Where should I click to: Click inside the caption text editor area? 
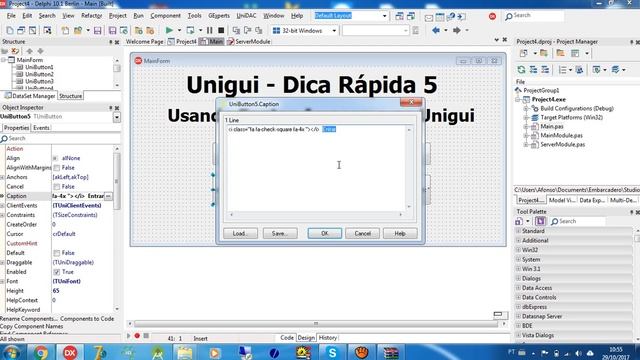pyautogui.click(x=316, y=169)
